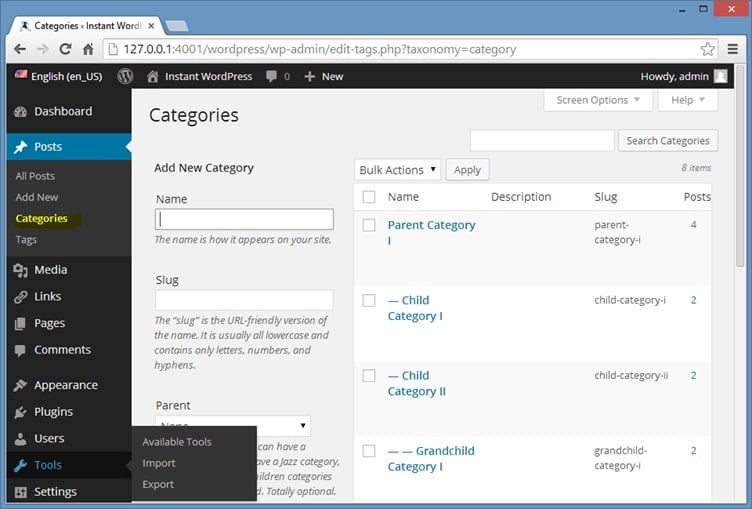This screenshot has width=752, height=509.
Task: Toggle the select-all checkbox in table header
Action: 369,197
